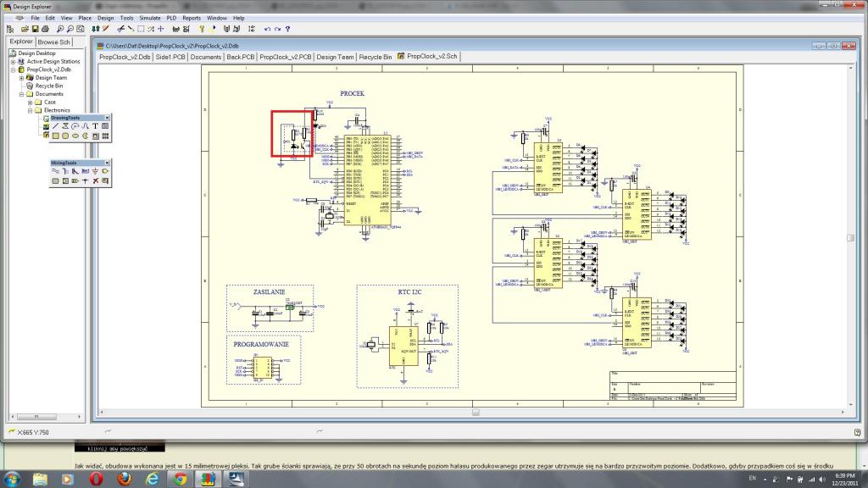Choose the ground power port tool in WiringTools
The width and height of the screenshot is (868, 488).
95,171
